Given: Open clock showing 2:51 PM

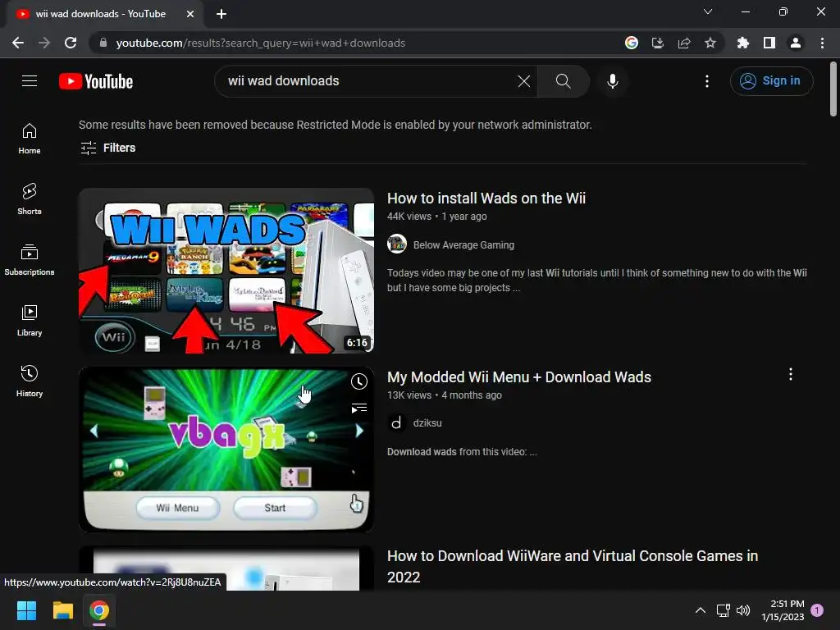Looking at the screenshot, I should pyautogui.click(x=783, y=610).
